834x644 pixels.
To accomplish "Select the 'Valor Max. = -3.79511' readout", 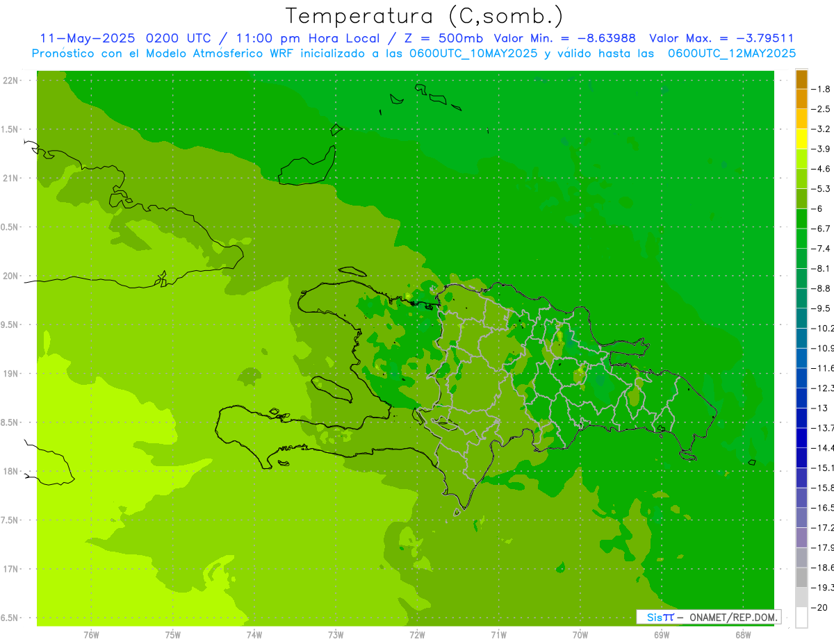I will (721, 38).
